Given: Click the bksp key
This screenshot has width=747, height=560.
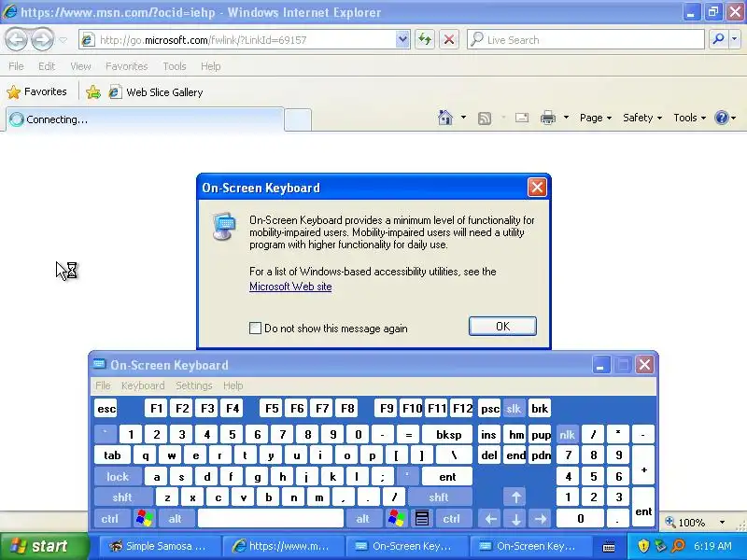Looking at the screenshot, I should point(449,434).
